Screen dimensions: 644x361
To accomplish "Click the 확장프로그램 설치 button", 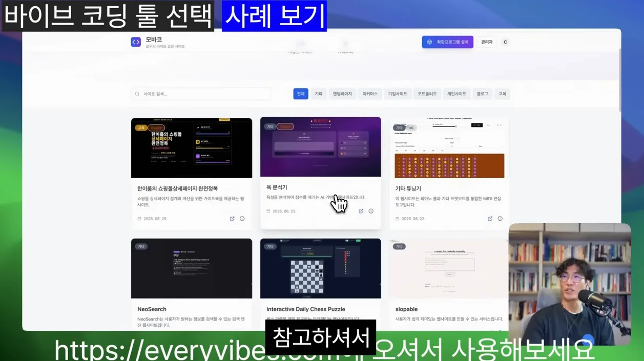I will coord(448,42).
